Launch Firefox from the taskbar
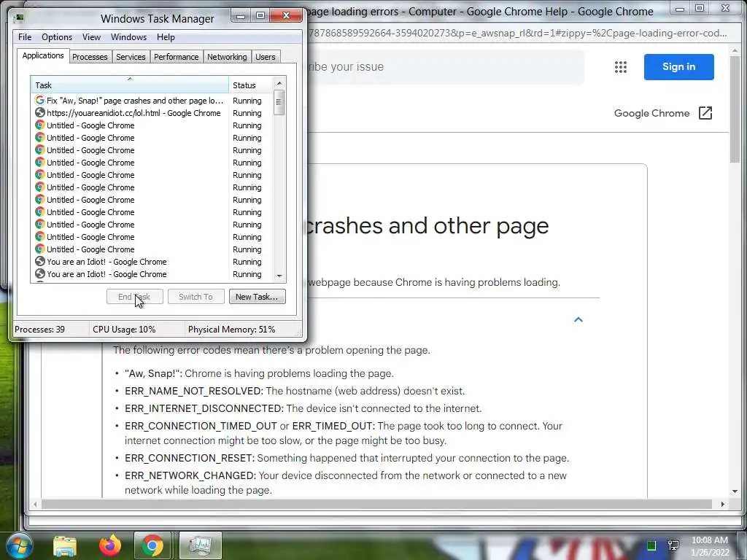Screen dimensions: 747x560 tap(109, 545)
